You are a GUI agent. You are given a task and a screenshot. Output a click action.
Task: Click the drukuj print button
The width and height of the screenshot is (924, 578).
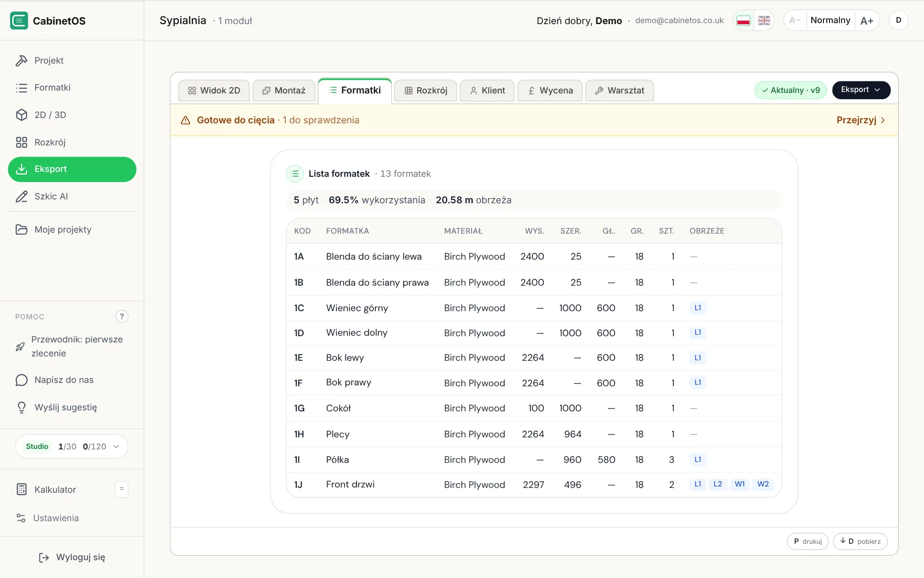808,541
